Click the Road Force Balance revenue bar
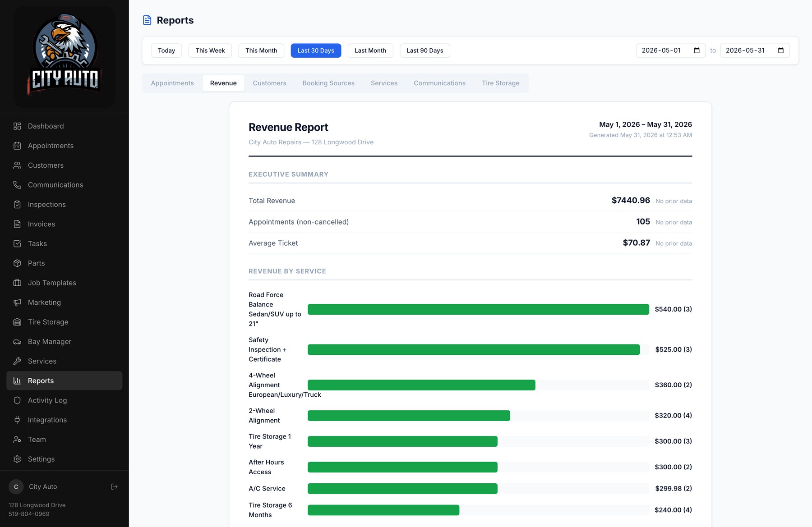This screenshot has width=812, height=527. (478, 309)
